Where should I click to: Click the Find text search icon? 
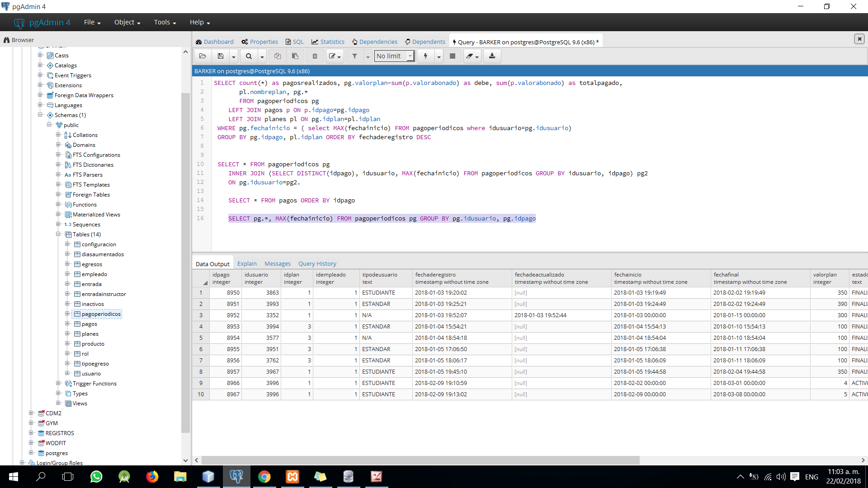click(249, 56)
